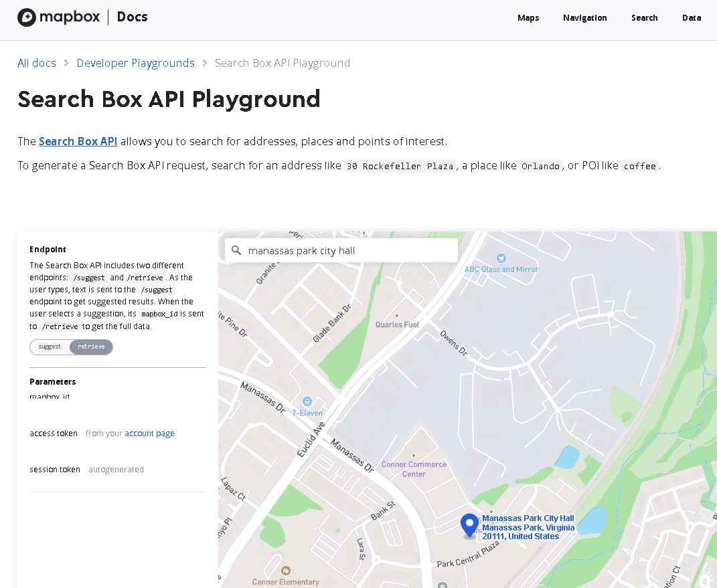717x588 pixels.
Task: Open the account page link
Action: (149, 433)
